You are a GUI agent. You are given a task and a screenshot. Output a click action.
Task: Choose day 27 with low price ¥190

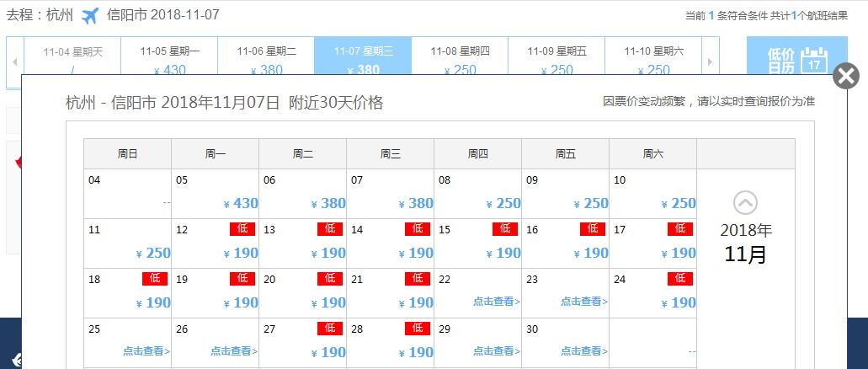point(303,343)
